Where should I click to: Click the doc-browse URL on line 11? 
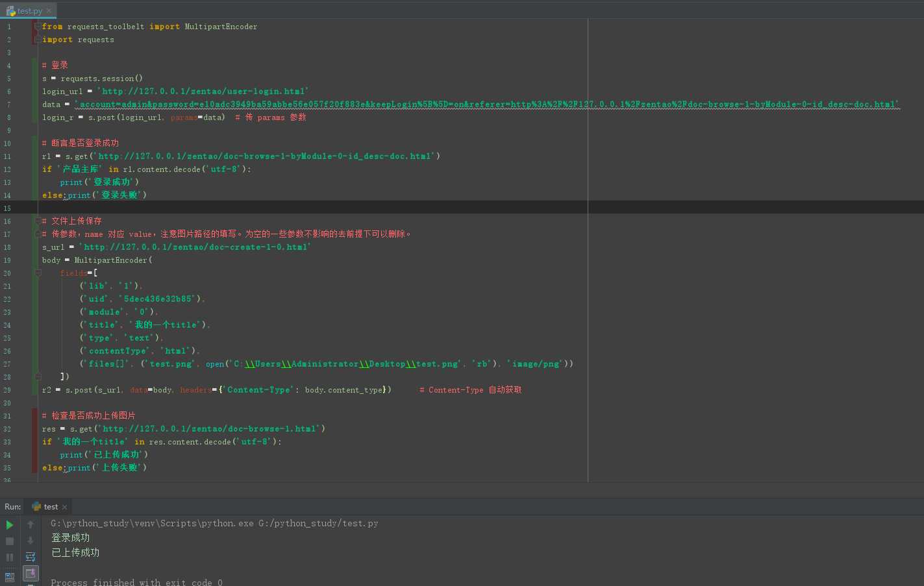264,156
